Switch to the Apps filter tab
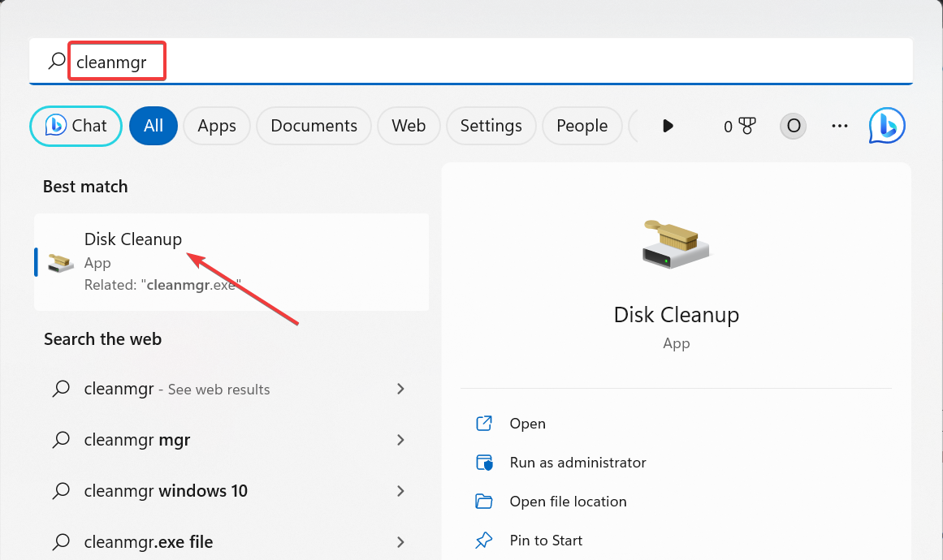 tap(216, 125)
